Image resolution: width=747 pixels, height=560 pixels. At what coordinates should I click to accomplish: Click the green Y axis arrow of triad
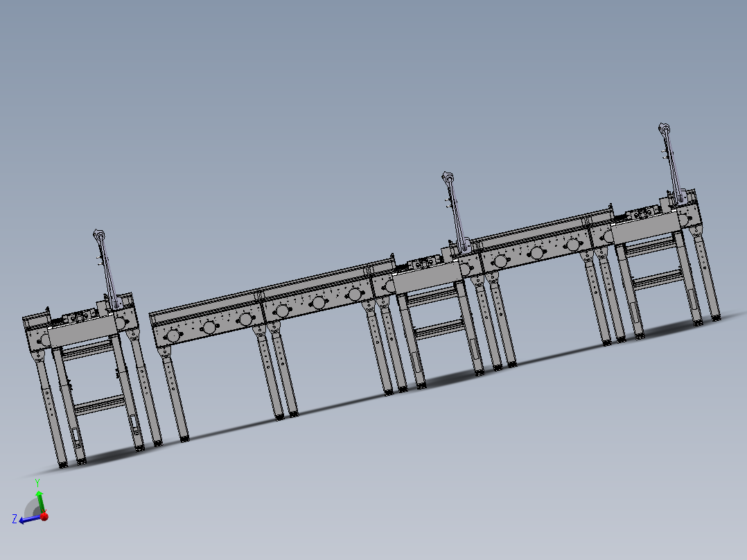[x=40, y=501]
